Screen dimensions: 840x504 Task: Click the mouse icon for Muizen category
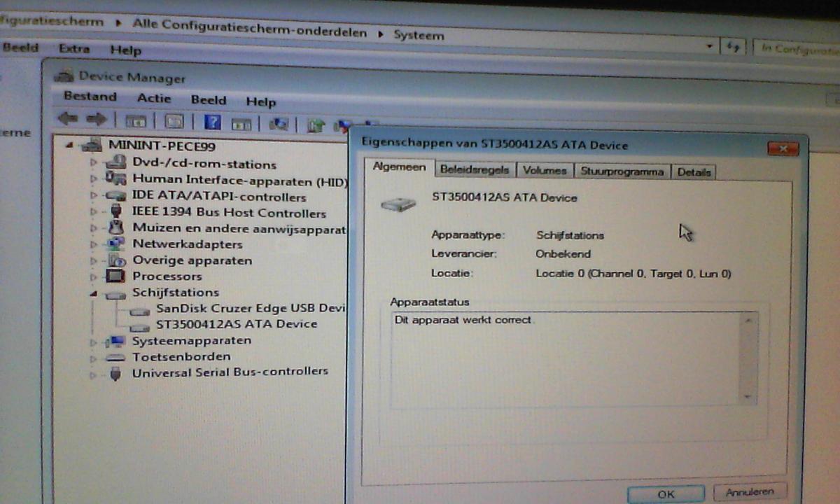[116, 228]
